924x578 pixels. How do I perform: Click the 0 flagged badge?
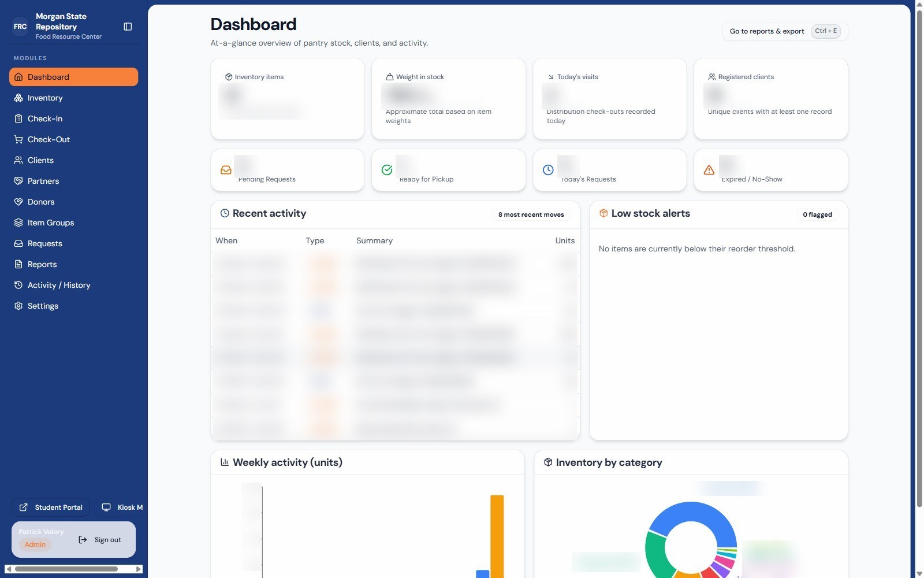pyautogui.click(x=818, y=214)
